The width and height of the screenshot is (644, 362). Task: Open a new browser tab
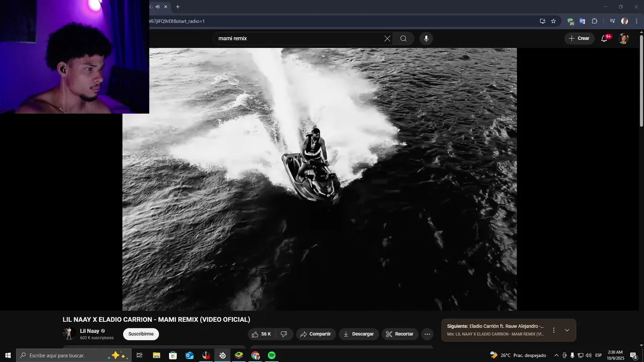pyautogui.click(x=178, y=7)
